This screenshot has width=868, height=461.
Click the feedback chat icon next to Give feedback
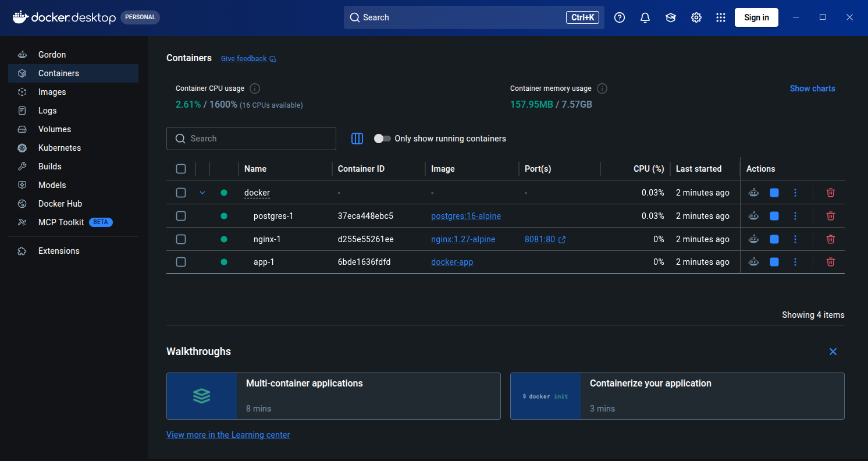coord(273,59)
